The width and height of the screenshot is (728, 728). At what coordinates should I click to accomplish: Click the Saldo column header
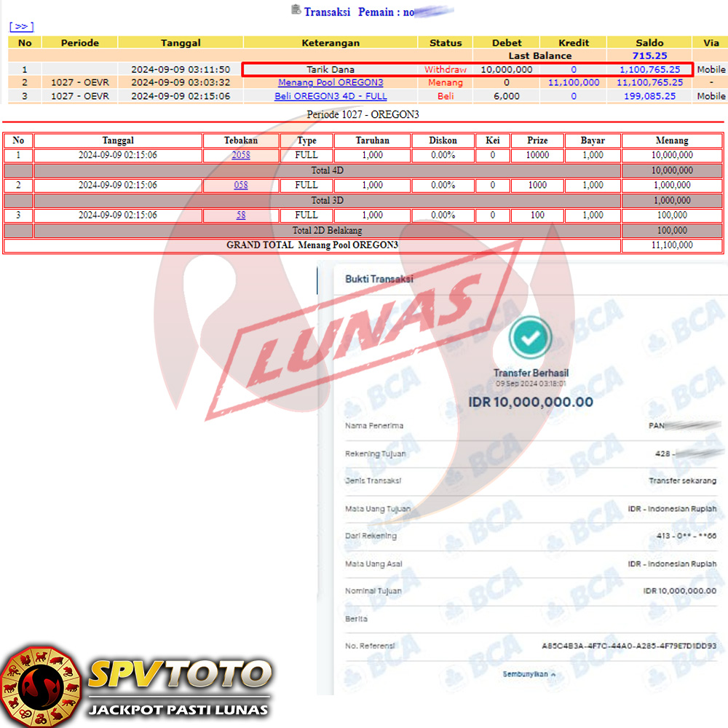point(650,43)
